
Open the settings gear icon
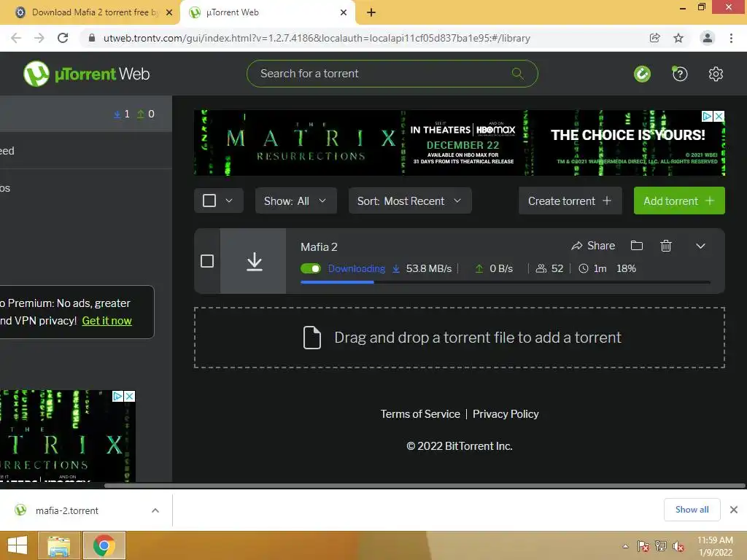click(716, 74)
